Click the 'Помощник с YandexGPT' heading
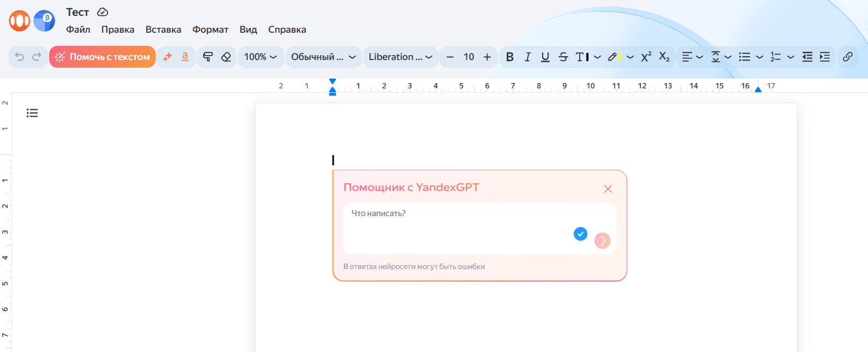This screenshot has height=352, width=868. pos(411,187)
